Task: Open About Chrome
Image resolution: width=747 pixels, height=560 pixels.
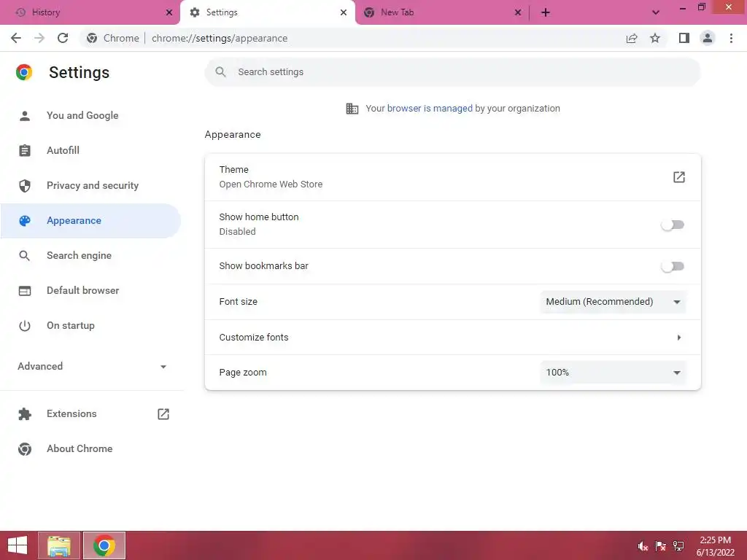Action: click(90, 448)
